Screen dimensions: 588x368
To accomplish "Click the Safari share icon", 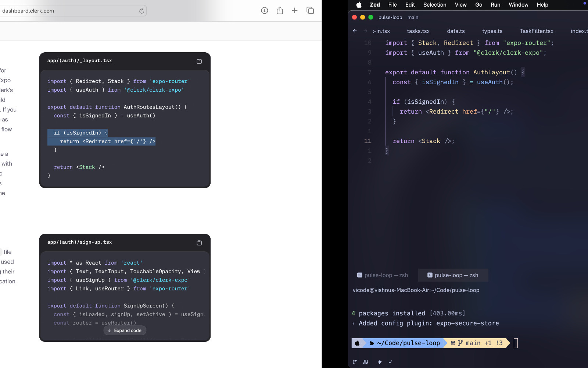I will (280, 11).
